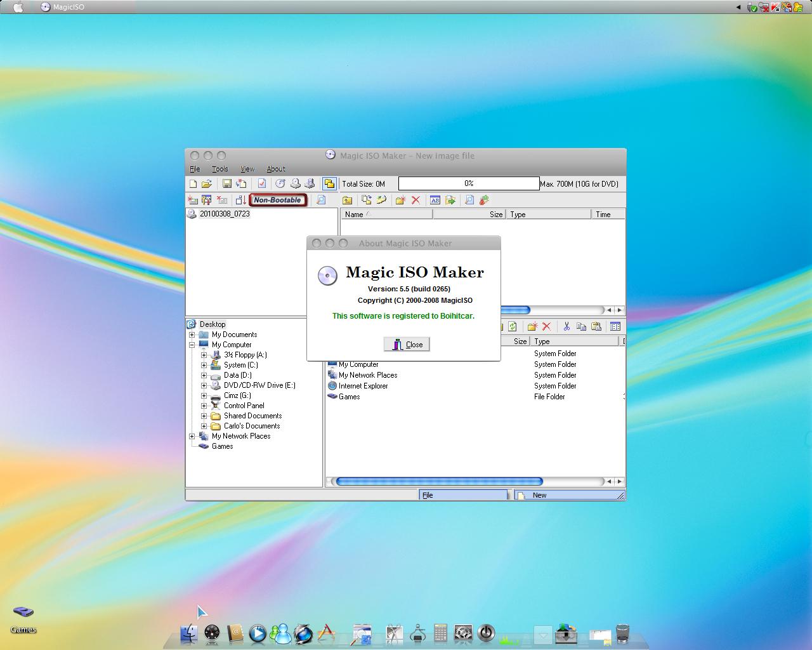Expand the 3½ Floppy (A:) node
Viewport: 812px width, 650px height.
point(204,355)
